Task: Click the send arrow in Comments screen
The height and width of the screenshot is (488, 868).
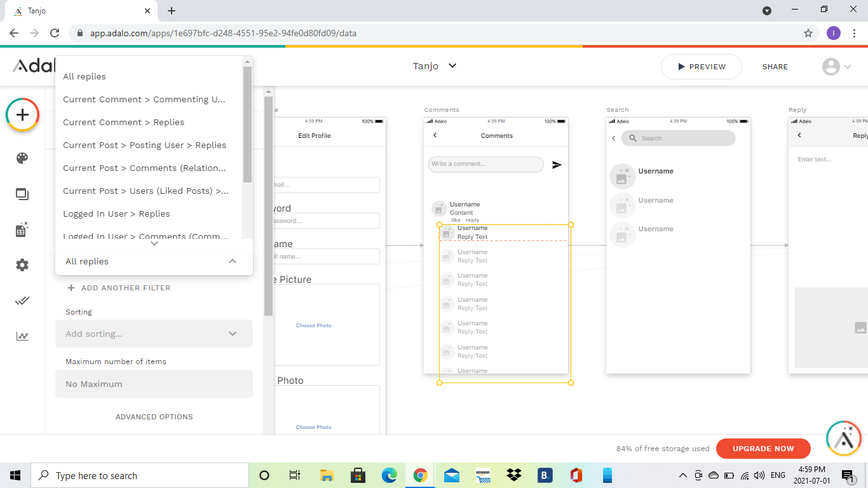Action: tap(557, 165)
